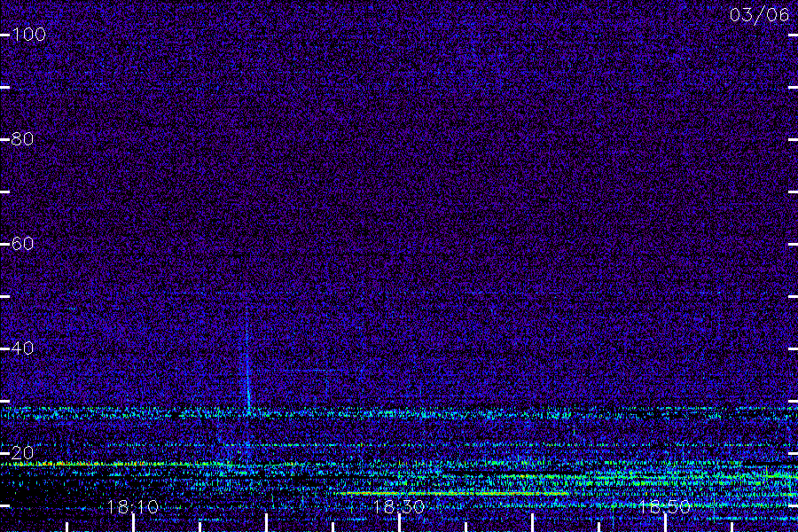Image resolution: width=798 pixels, height=532 pixels.
Task: Click the 18:30 time axis label
Action: [398, 506]
